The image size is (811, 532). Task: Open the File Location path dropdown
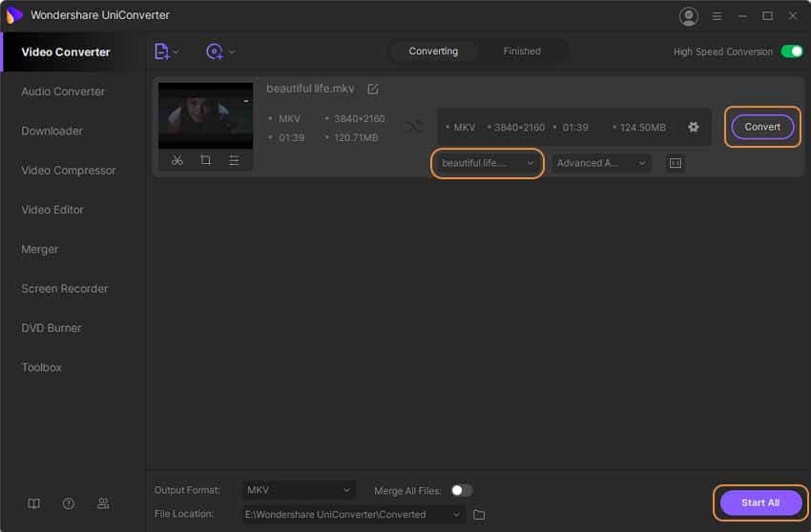(x=353, y=515)
